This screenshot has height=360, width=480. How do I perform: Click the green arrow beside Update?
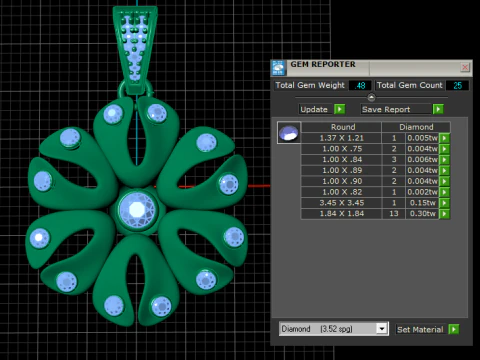tap(339, 109)
